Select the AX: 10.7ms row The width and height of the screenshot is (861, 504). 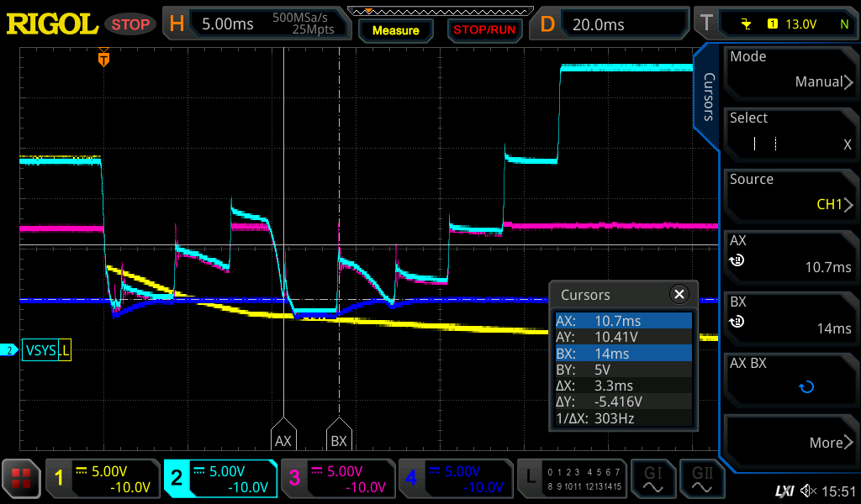tap(623, 321)
